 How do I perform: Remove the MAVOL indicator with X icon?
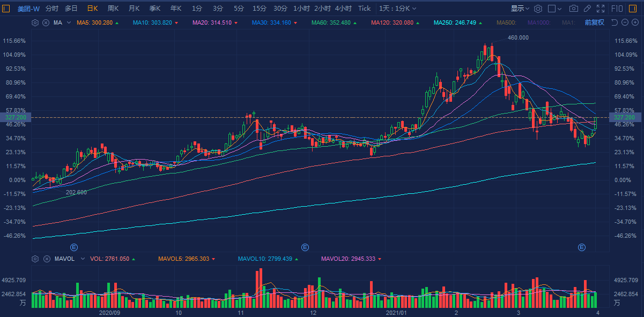(x=46, y=259)
